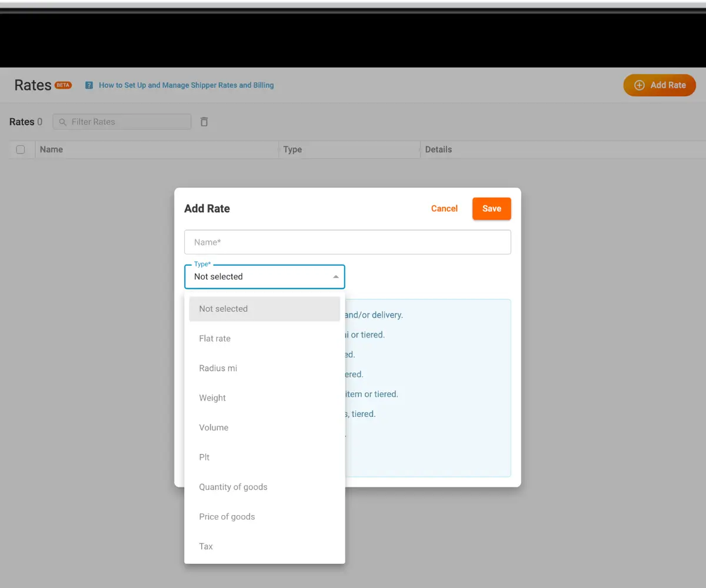Choose the Not selected option
The height and width of the screenshot is (588, 706).
265,309
